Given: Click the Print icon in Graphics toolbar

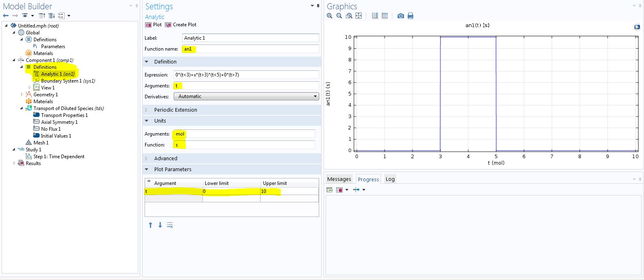Looking at the screenshot, I should (410, 16).
